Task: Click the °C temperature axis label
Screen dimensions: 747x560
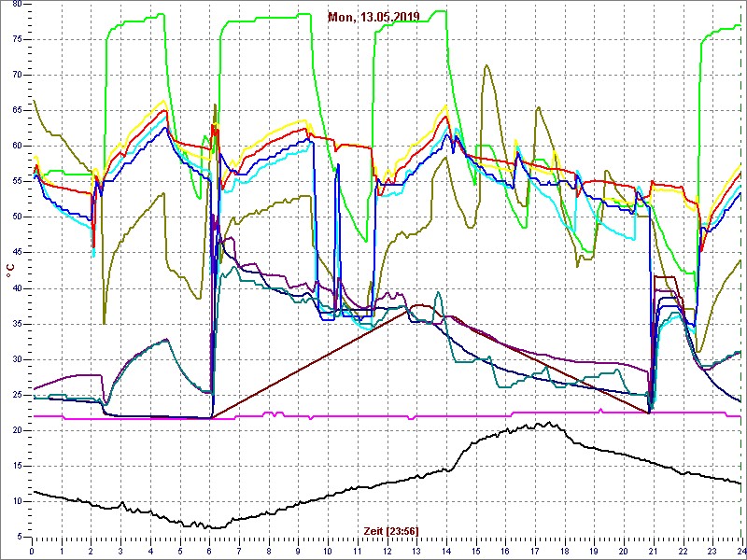Action: tap(10, 271)
